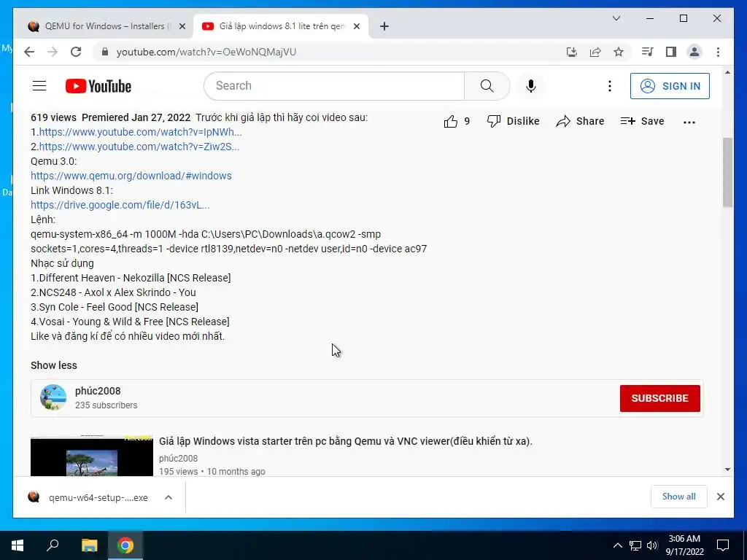Click Show all downloads button
Image resolution: width=747 pixels, height=560 pixels.
click(x=679, y=497)
